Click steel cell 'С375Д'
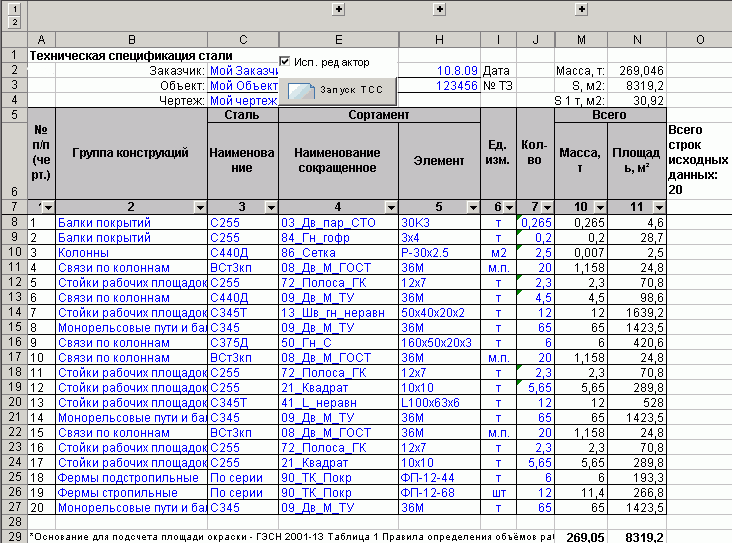The height and width of the screenshot is (543, 732). tap(243, 343)
